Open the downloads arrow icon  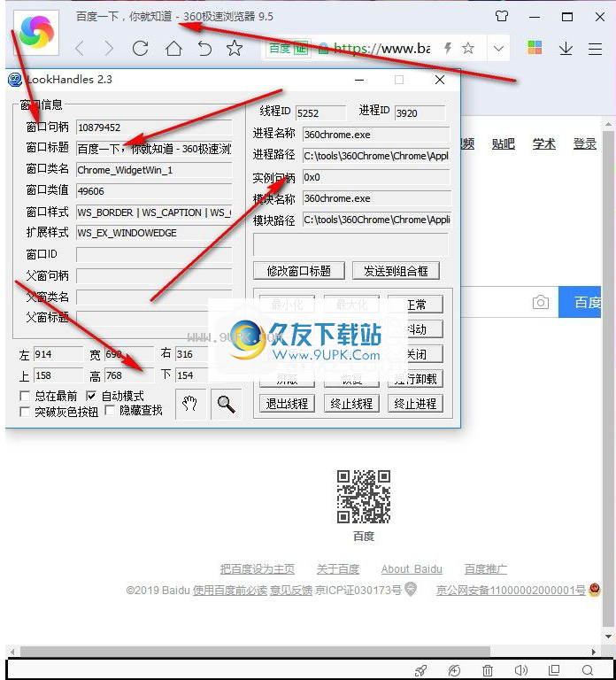(566, 48)
